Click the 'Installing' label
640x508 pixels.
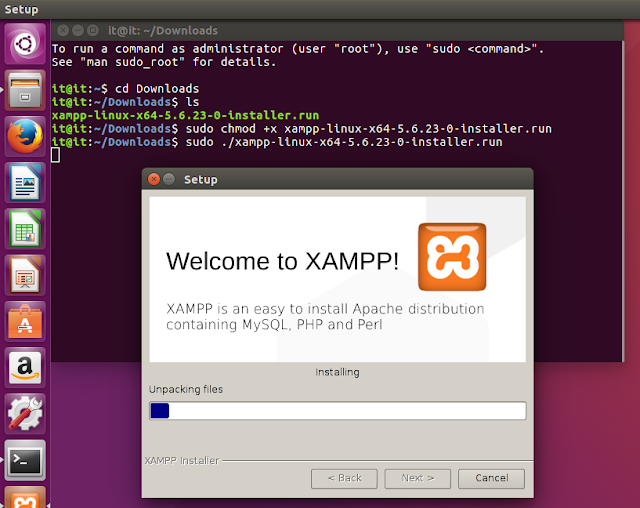click(x=337, y=372)
